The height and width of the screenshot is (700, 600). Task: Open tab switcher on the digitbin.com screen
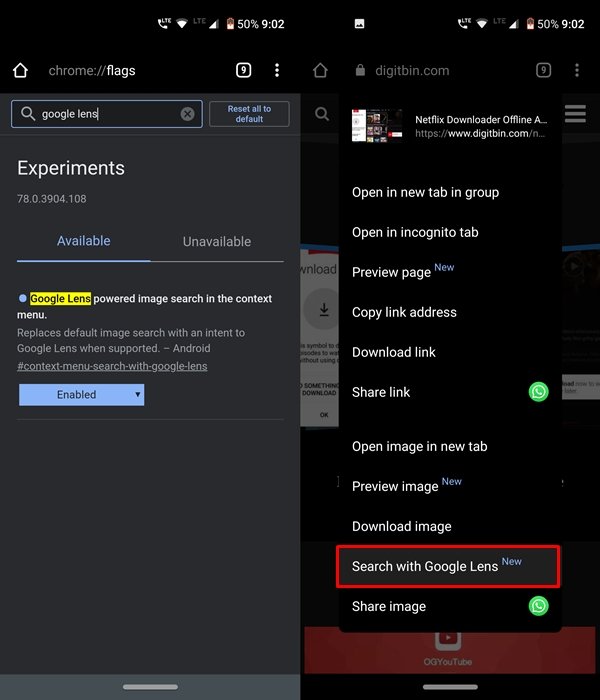click(x=543, y=70)
